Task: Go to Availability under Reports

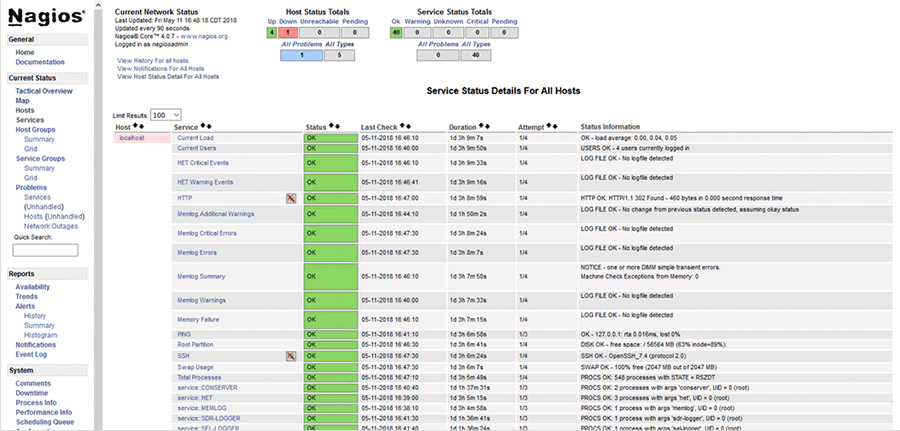Action: click(33, 287)
